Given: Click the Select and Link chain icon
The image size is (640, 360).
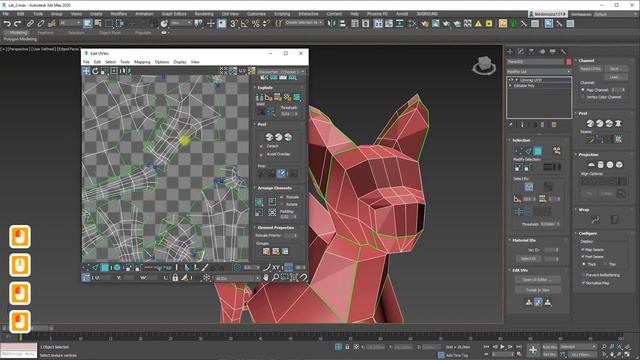Looking at the screenshot, I should pos(30,24).
